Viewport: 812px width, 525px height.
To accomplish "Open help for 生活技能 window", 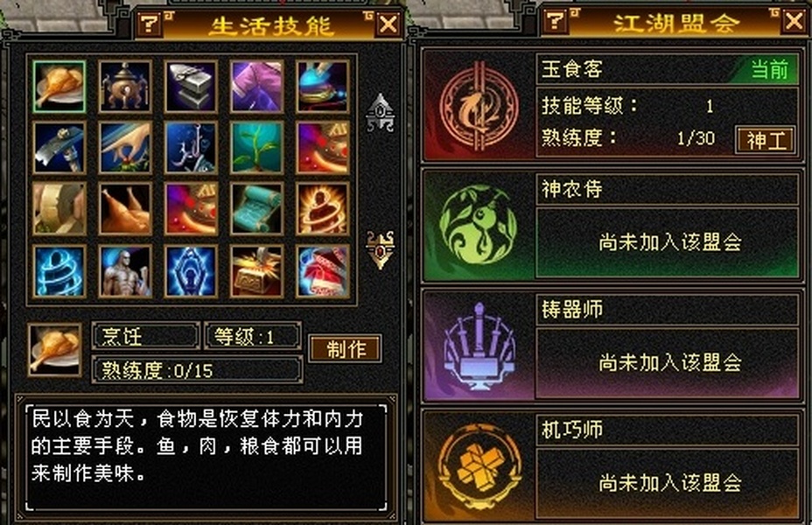I will pyautogui.click(x=150, y=24).
